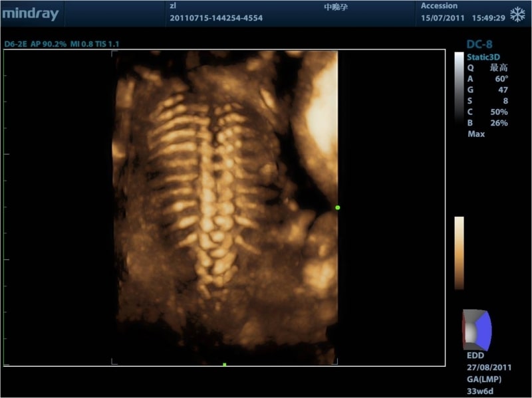The image size is (532, 398).
Task: Click the S 8 smooth parameter
Action: [x=487, y=101]
